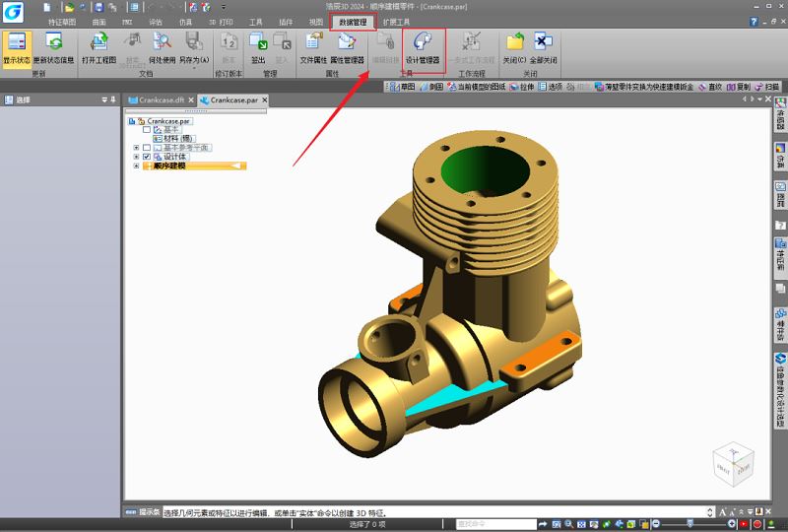Viewport: 788px width, 532px height.
Task: Open the 设计管理器 (Design Manager)
Action: [x=424, y=46]
